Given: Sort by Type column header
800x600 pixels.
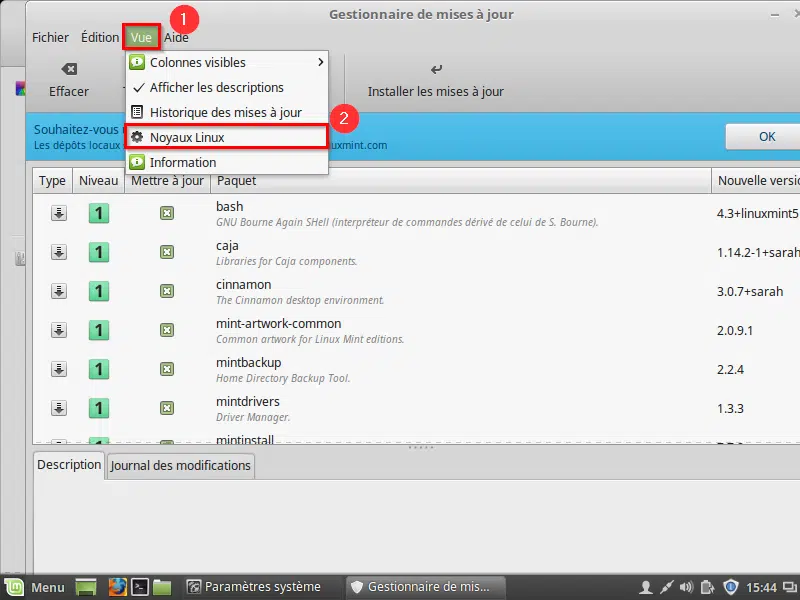Looking at the screenshot, I should [53, 181].
